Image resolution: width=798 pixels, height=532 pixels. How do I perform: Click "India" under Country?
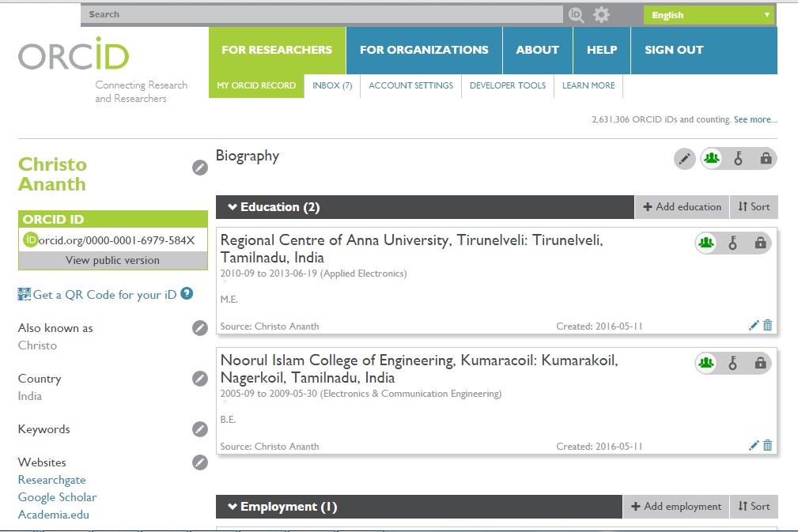point(29,396)
